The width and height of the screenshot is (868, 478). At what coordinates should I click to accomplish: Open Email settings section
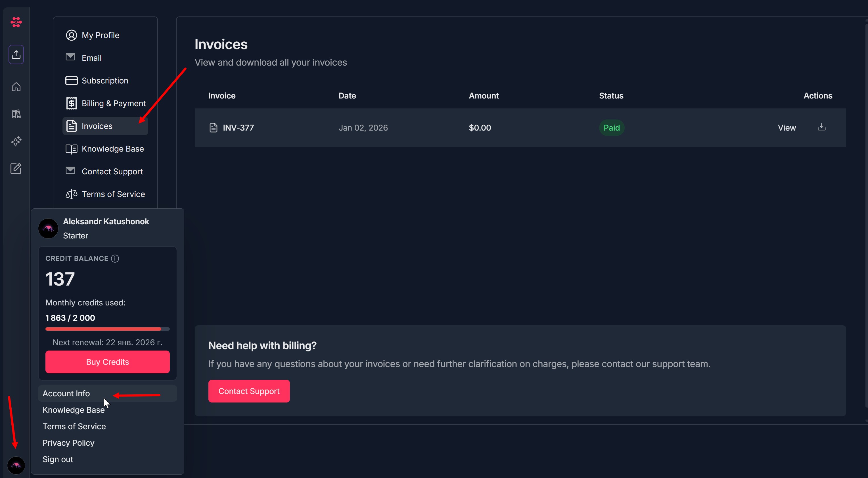91,58
